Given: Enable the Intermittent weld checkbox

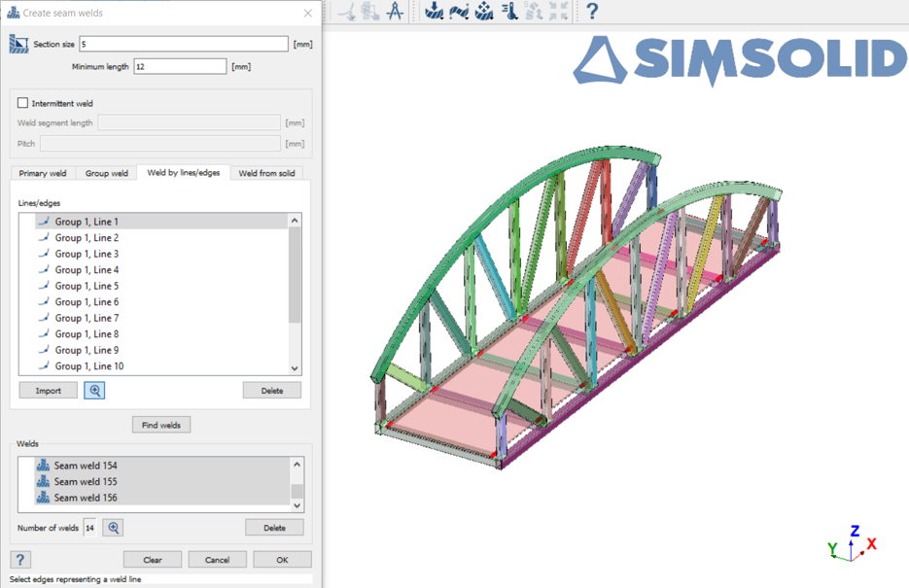Looking at the screenshot, I should click(x=23, y=103).
